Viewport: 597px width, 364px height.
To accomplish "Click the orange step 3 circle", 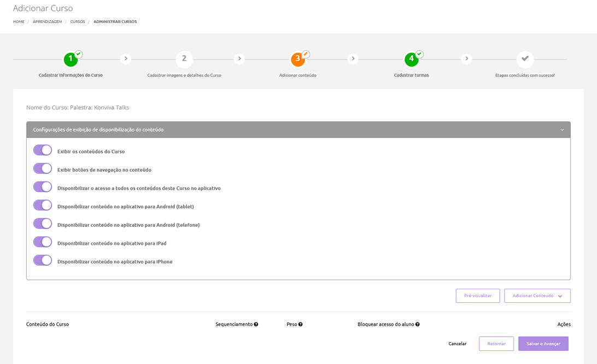I will point(298,59).
